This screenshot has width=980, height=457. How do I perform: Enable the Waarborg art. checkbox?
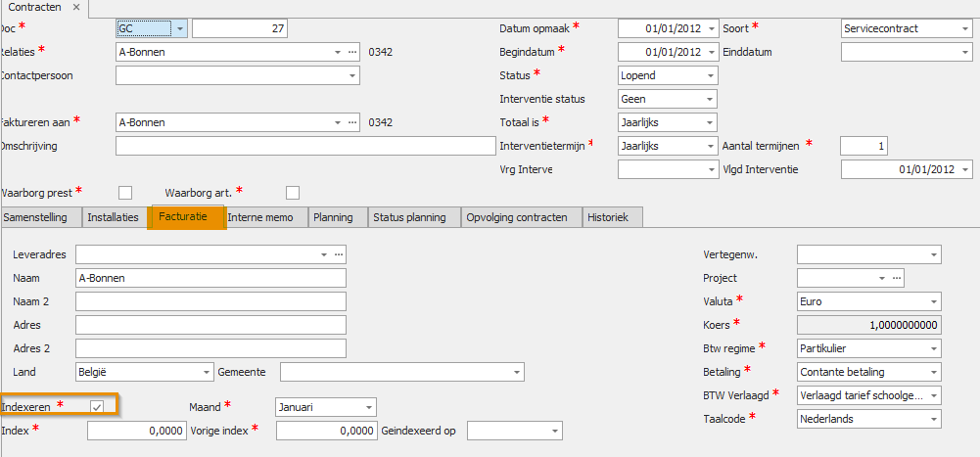[x=293, y=192]
